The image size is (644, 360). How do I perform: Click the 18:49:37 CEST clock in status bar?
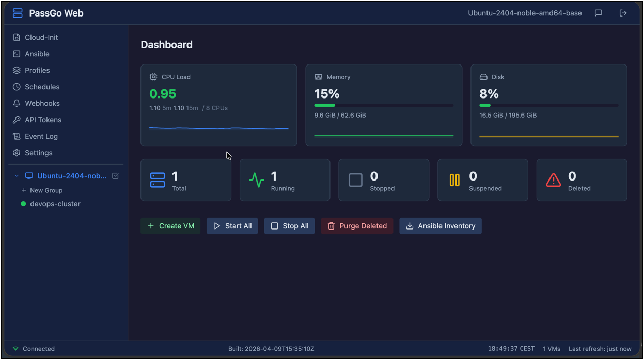click(511, 349)
